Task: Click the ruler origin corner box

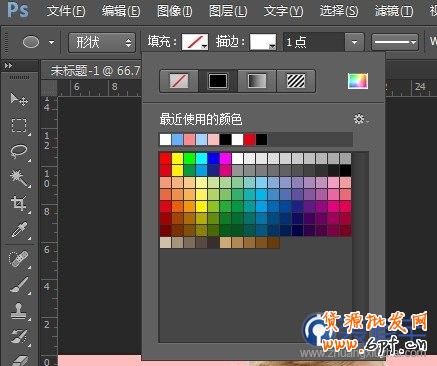Action: [49, 88]
